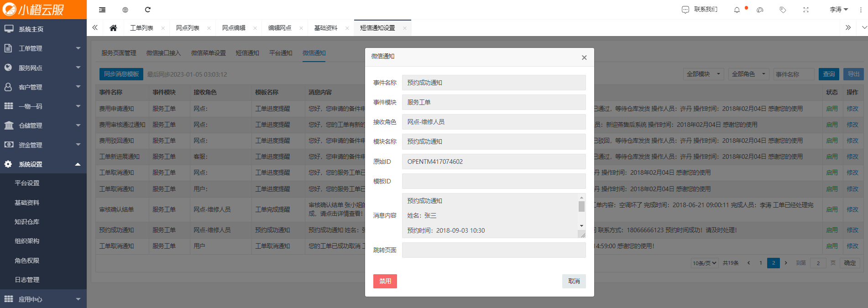The image size is (868, 308).
Task: Click the 消息内容 scrollbar up arrow
Action: [x=581, y=198]
